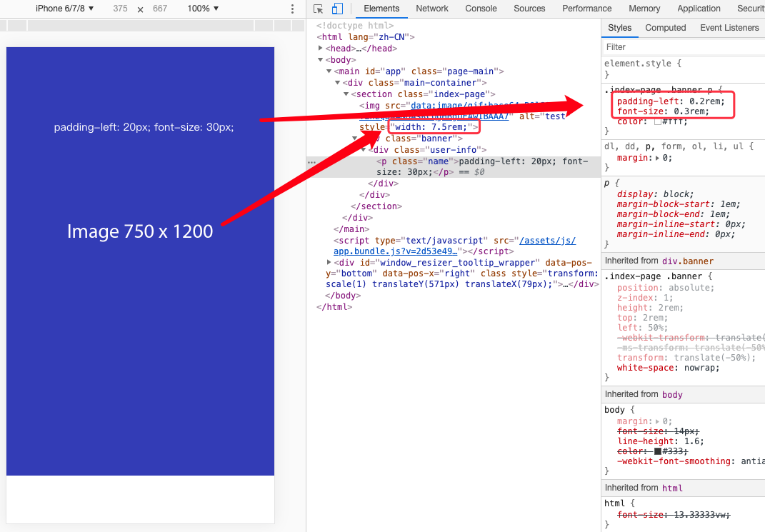Switch to the Elements tab
The width and height of the screenshot is (765, 532).
point(381,9)
